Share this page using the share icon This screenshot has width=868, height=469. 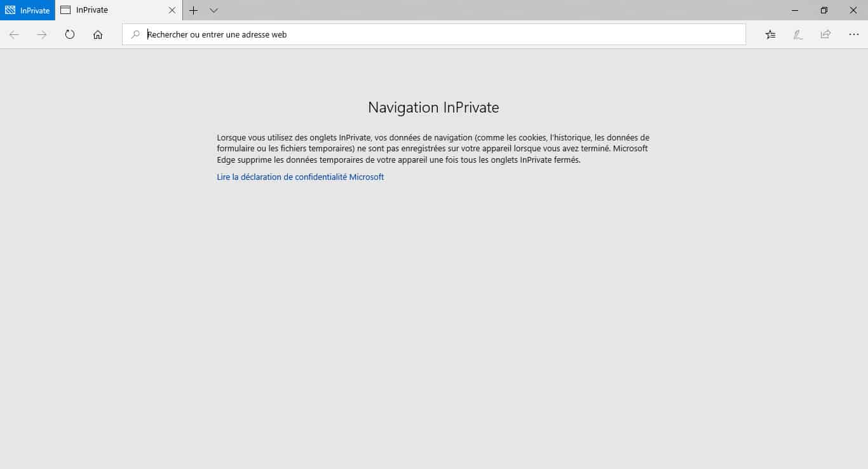pyautogui.click(x=825, y=35)
